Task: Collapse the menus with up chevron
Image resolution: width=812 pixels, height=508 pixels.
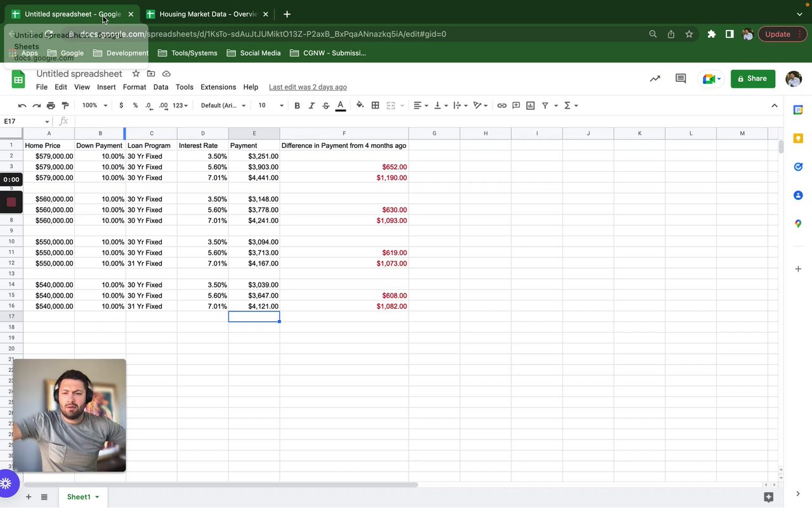Action: coord(774,105)
